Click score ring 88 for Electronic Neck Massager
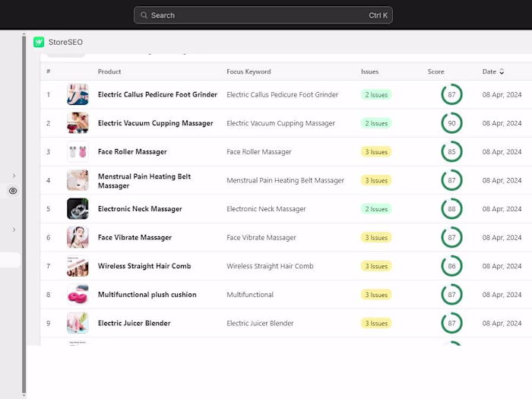This screenshot has height=399, width=532. coord(451,209)
